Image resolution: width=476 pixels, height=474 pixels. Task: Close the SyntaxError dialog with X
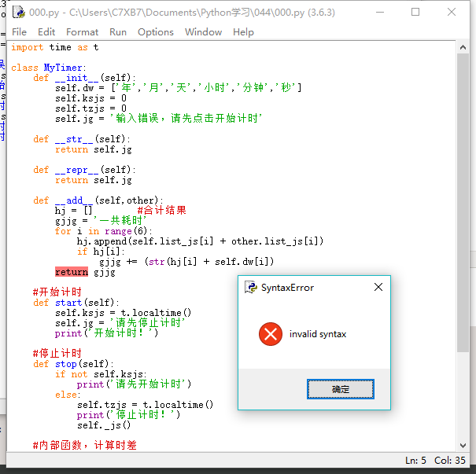coord(378,288)
